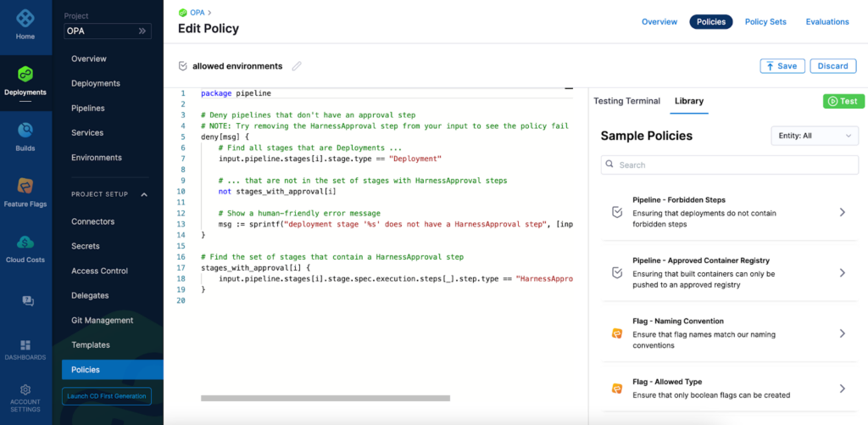This screenshot has height=425, width=868.
Task: Expand Pipeline - Approved Container Registry chevron
Action: 842,272
